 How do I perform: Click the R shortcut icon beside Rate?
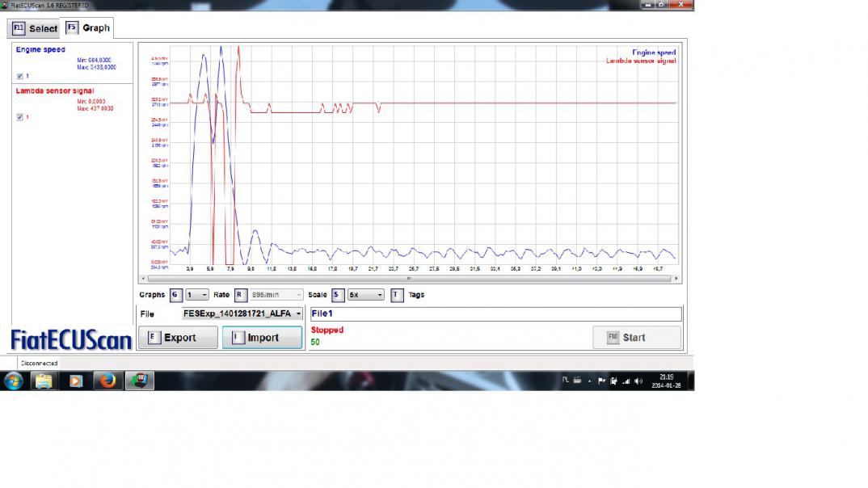pyautogui.click(x=240, y=295)
